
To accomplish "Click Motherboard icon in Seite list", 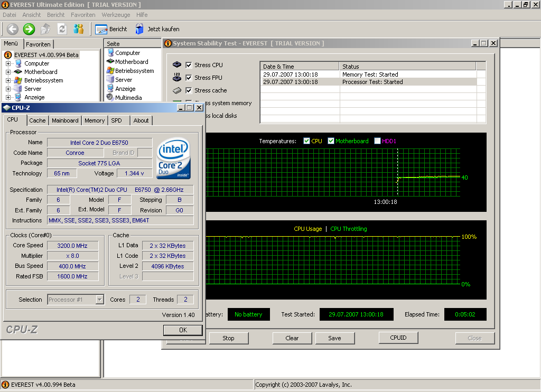I will pyautogui.click(x=110, y=61).
